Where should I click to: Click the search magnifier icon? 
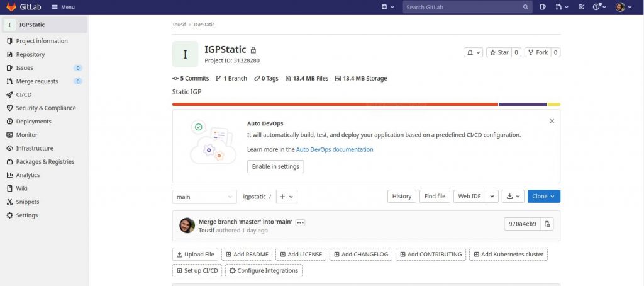coord(526,7)
